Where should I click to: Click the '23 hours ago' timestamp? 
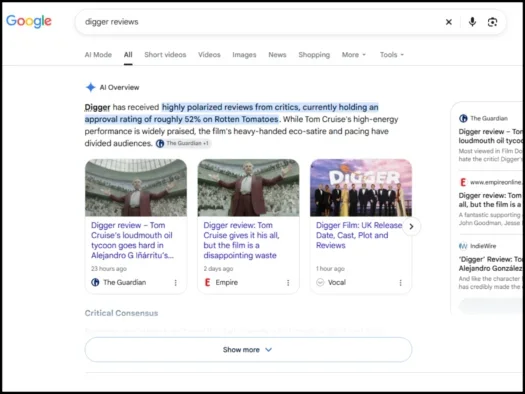109,268
